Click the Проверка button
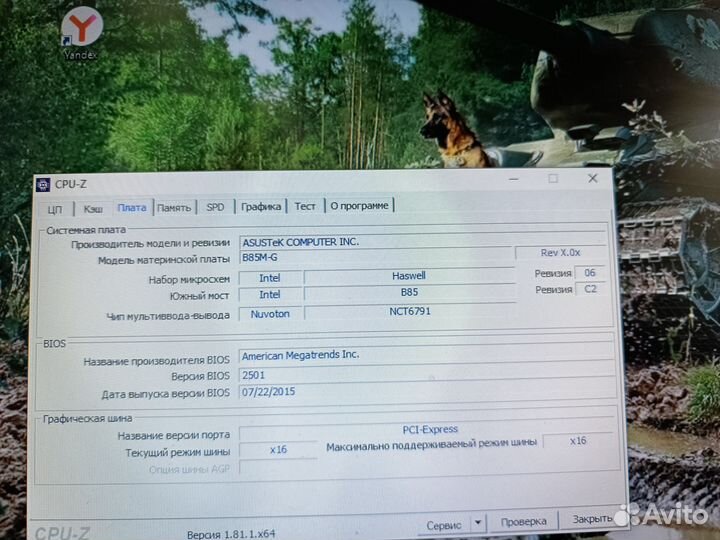The width and height of the screenshot is (720, 540). tap(523, 522)
